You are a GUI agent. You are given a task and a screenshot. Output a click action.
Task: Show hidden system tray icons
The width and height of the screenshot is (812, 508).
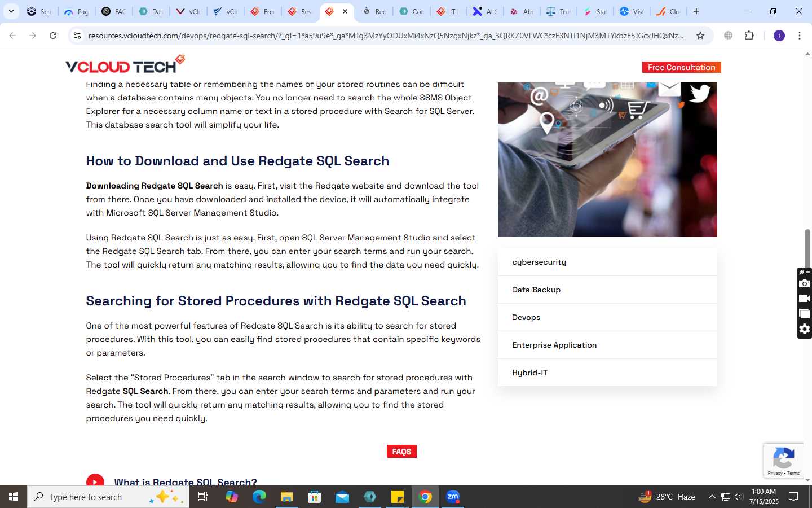click(712, 497)
